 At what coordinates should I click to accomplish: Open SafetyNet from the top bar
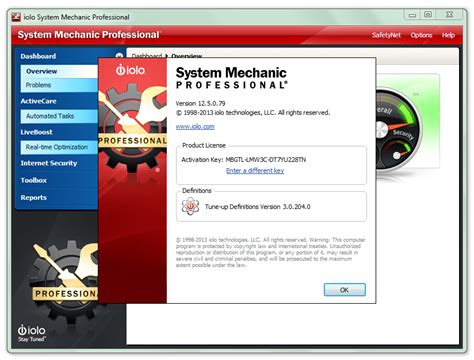tap(386, 35)
